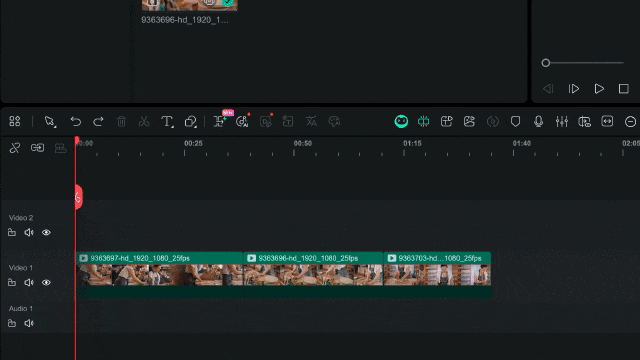Image resolution: width=640 pixels, height=360 pixels.
Task: Click the media thumbnail 9363696-hd_1920_1...
Action: coord(189,5)
